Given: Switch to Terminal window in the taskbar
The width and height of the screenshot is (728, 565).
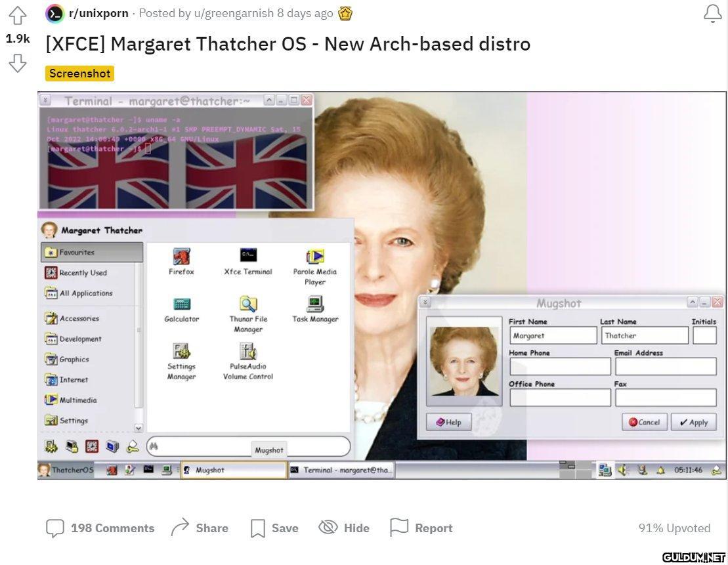Looking at the screenshot, I should tap(342, 470).
